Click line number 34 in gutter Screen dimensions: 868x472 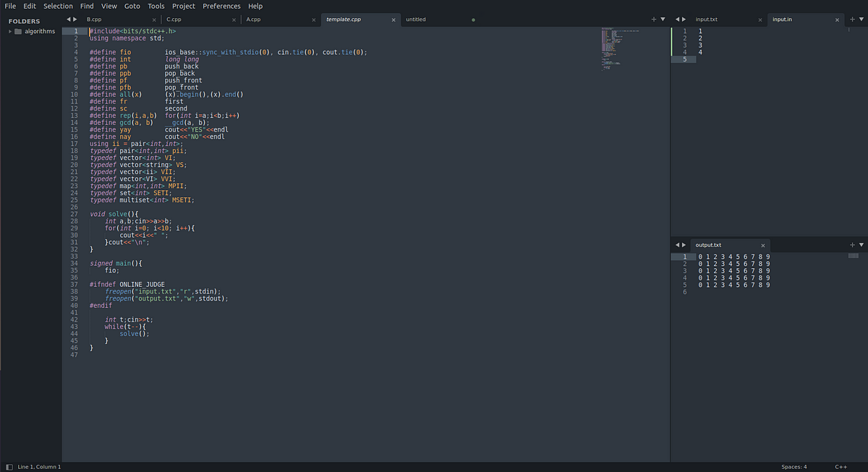(74, 263)
